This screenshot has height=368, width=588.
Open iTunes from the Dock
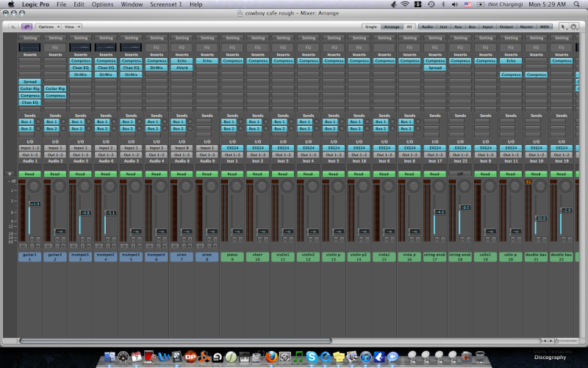coord(365,356)
